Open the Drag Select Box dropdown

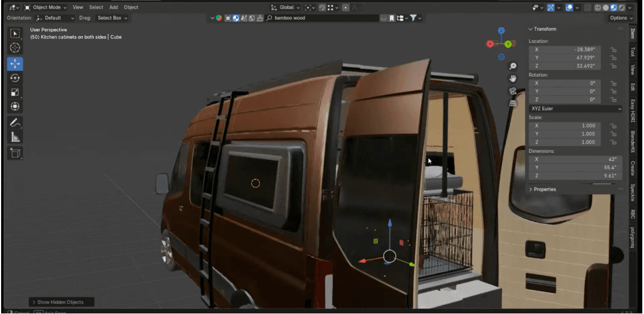112,18
